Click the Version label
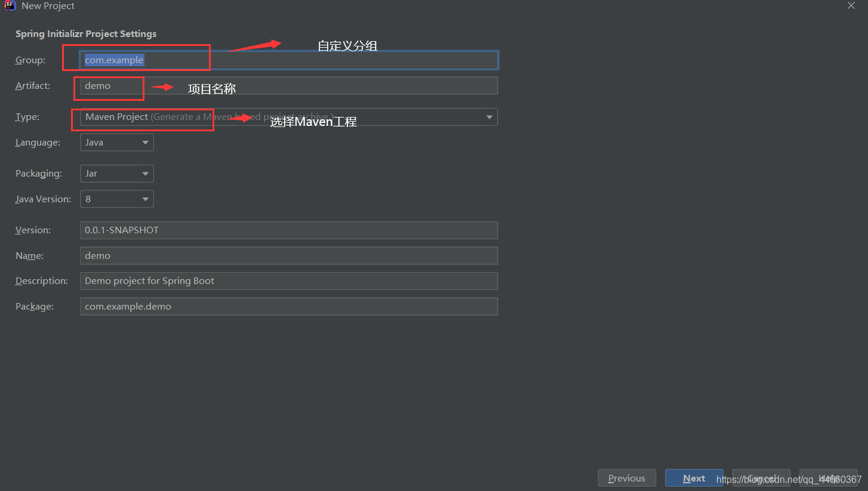 point(33,230)
